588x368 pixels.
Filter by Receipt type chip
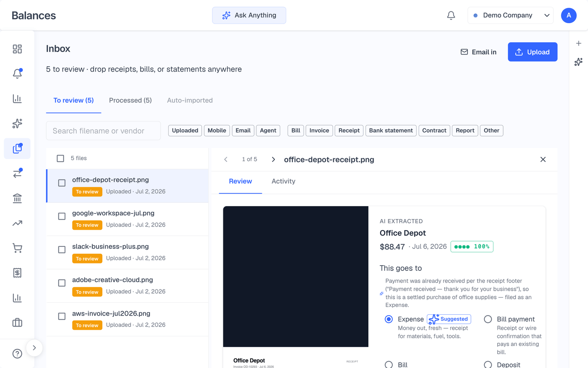click(x=349, y=131)
